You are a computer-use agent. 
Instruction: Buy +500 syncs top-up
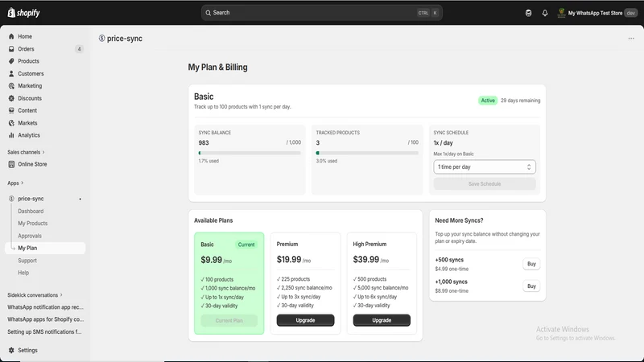[x=531, y=264]
